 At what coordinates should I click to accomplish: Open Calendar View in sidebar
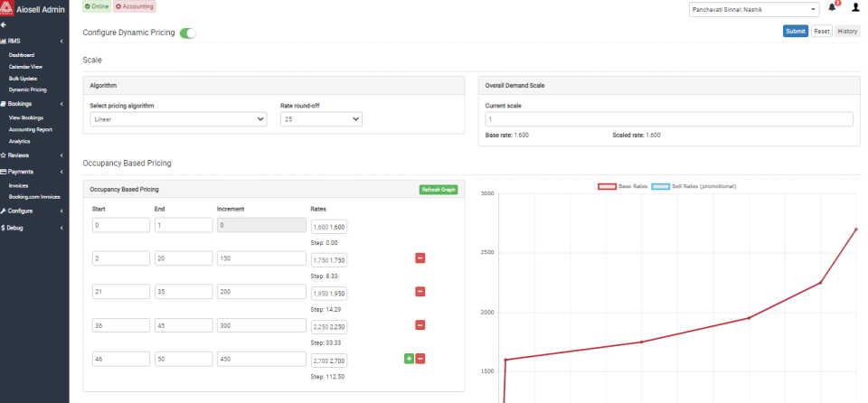coord(25,67)
